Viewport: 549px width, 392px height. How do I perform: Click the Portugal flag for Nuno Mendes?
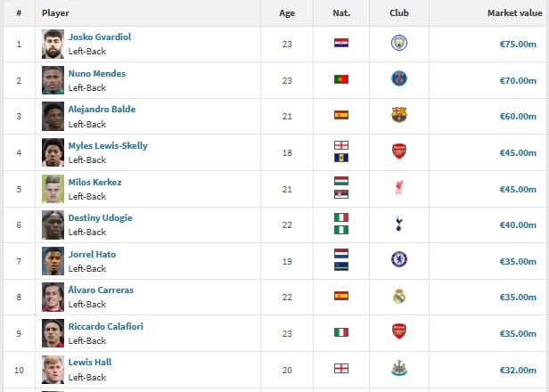click(x=341, y=79)
